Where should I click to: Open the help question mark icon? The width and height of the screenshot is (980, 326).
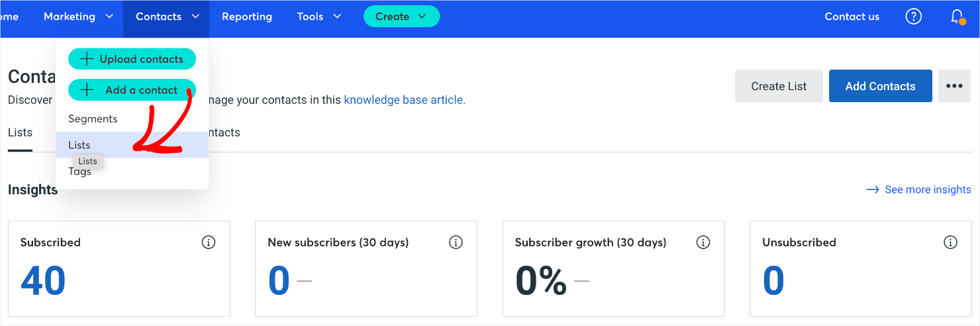tap(913, 17)
